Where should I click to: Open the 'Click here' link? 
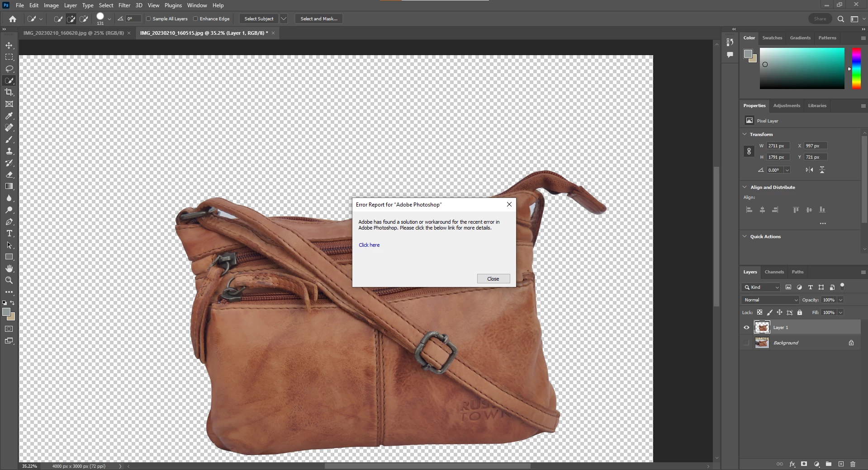(x=369, y=245)
